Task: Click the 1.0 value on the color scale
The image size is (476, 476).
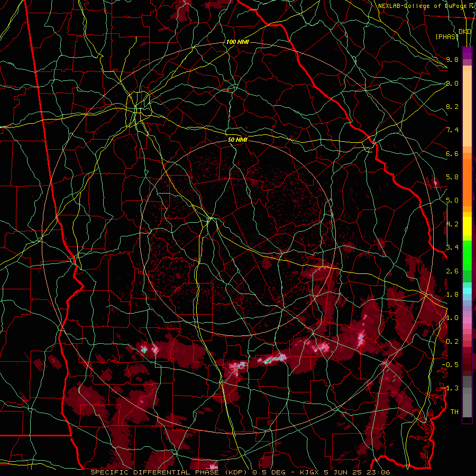Action: (x=452, y=318)
